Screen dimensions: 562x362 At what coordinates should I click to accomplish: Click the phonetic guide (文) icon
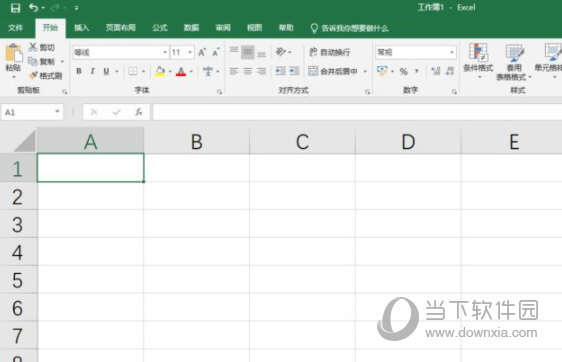pos(208,71)
